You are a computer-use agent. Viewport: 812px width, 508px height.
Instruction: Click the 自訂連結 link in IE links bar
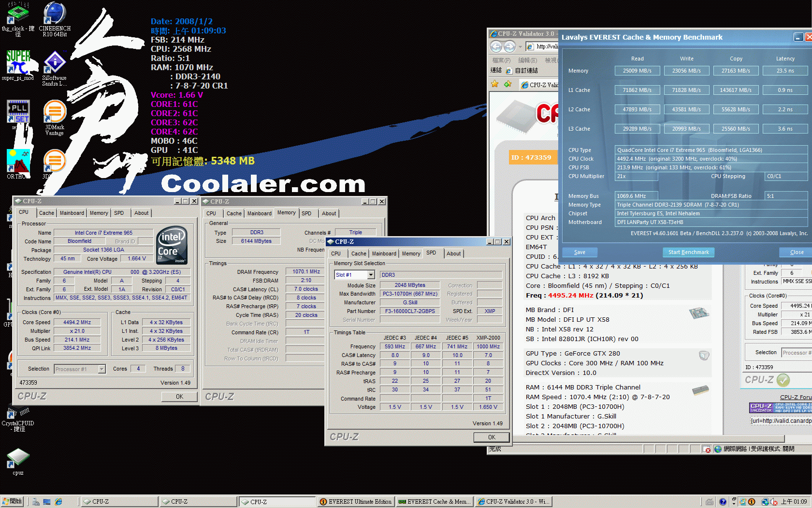(x=522, y=71)
